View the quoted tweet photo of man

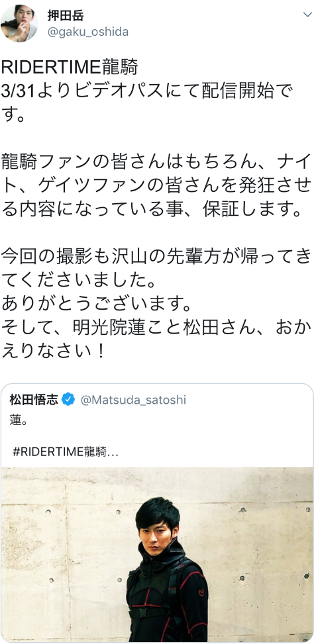coord(157,555)
